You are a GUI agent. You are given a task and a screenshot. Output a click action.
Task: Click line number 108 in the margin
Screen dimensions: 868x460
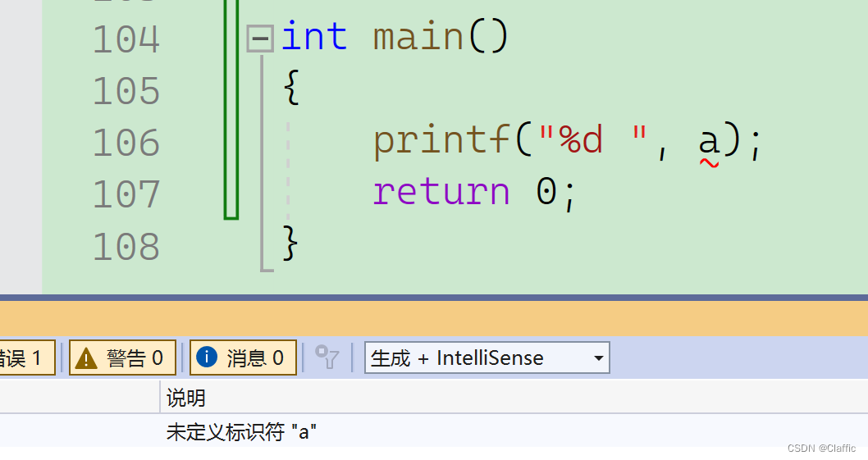pyautogui.click(x=126, y=246)
